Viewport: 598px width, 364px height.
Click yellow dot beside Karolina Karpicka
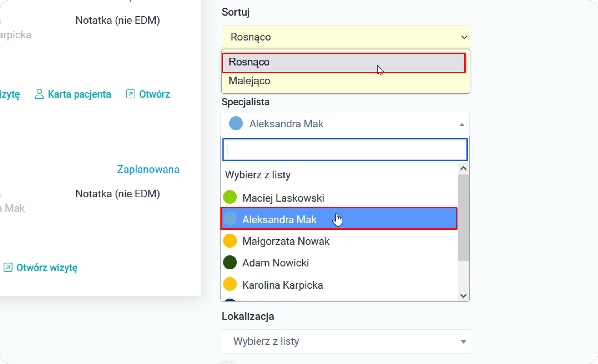tap(229, 284)
